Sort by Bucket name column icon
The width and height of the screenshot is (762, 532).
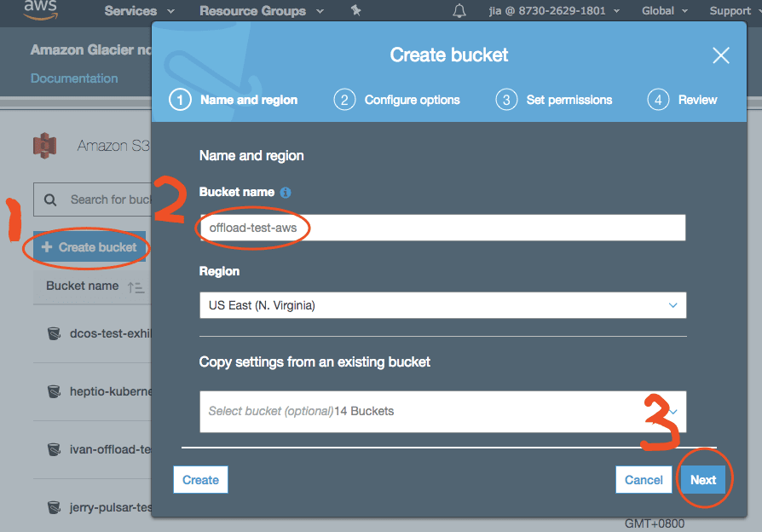coord(136,287)
